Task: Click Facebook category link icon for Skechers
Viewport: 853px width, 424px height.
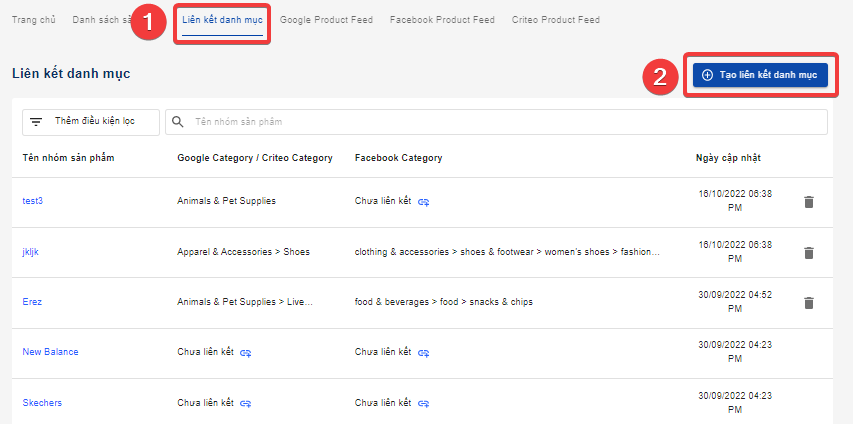Action: click(x=424, y=403)
